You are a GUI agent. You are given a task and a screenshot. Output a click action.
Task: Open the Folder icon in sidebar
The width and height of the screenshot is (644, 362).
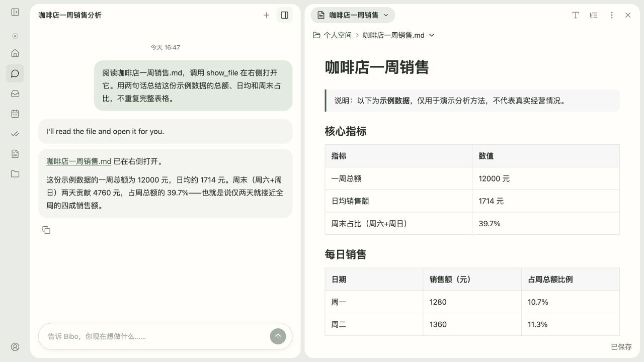pos(15,174)
